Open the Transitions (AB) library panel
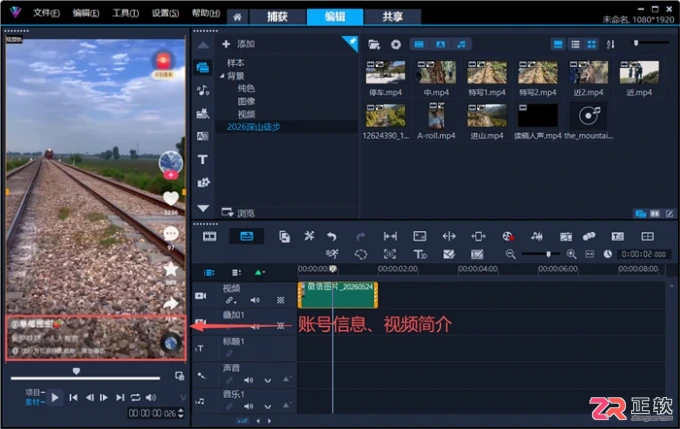The image size is (680, 429). click(x=203, y=136)
